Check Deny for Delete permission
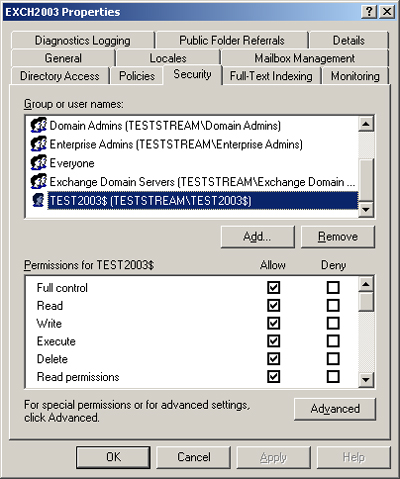400x479 pixels. point(333,359)
